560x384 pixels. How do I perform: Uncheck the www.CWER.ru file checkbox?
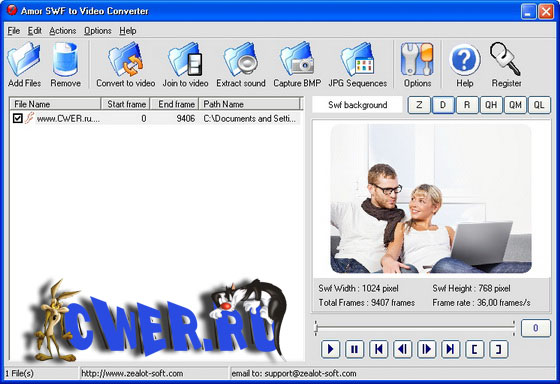(17, 118)
